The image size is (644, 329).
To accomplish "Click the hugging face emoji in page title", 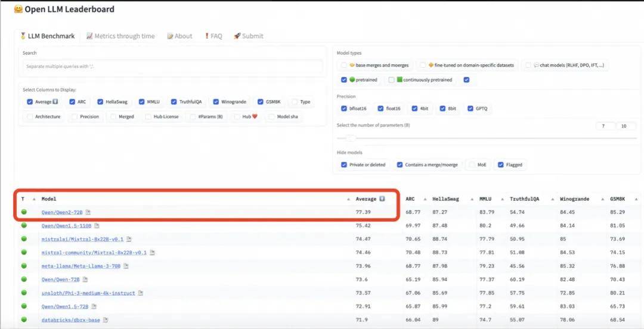I will point(18,9).
